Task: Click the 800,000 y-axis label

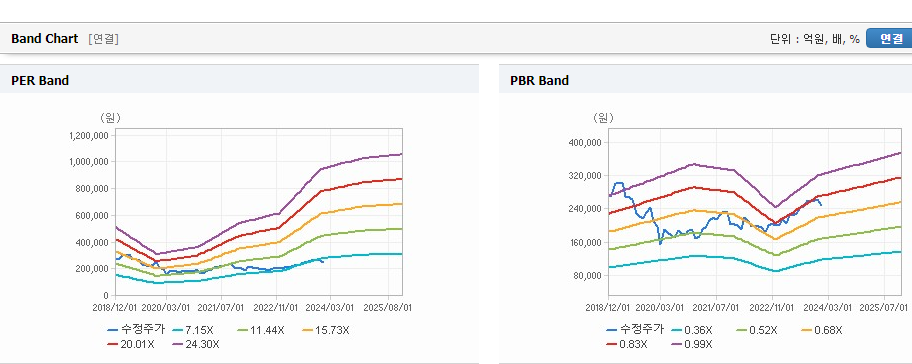Action: point(93,188)
